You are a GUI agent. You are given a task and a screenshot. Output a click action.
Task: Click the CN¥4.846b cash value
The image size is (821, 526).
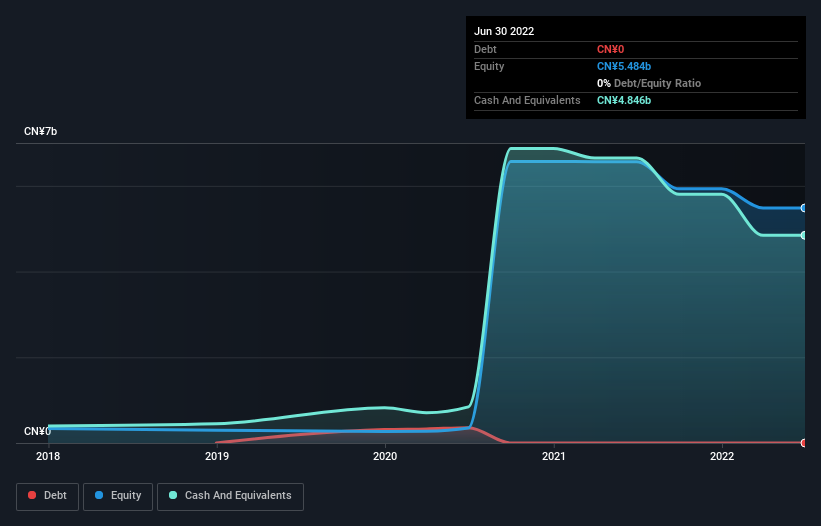(624, 100)
